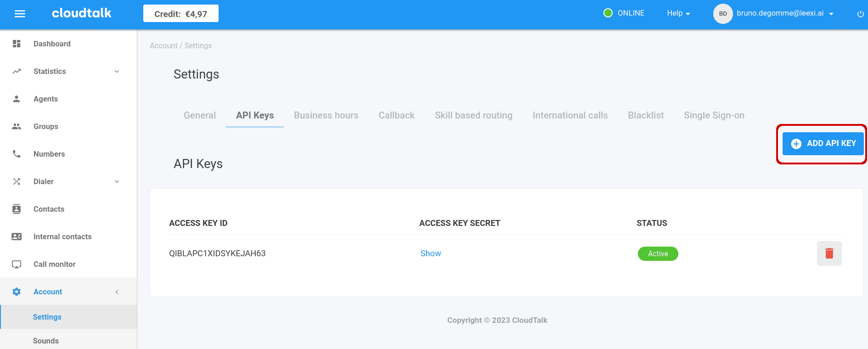This screenshot has height=349, width=868.
Task: Switch to the General tab
Action: pos(200,115)
